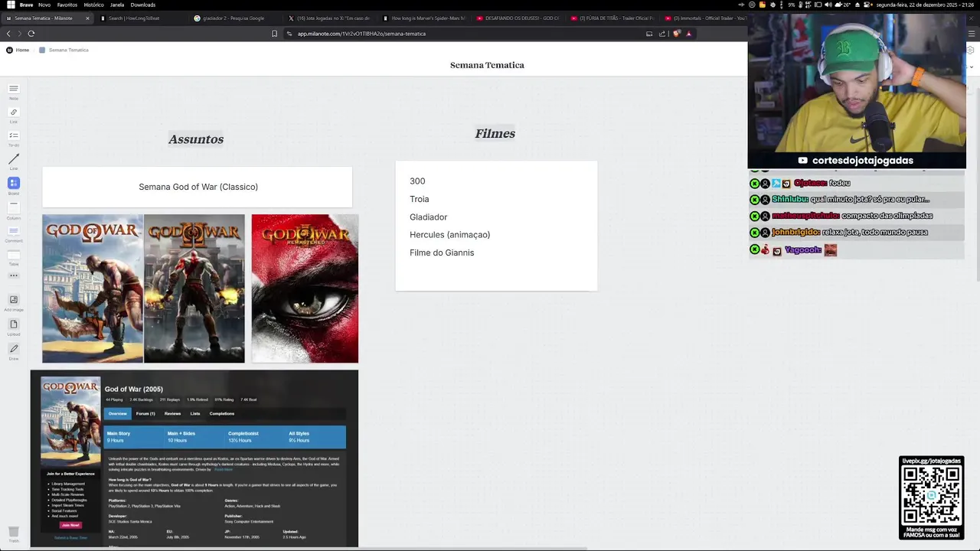Select the Board tool in sidebar
This screenshot has width=980, height=551.
pyautogui.click(x=14, y=185)
